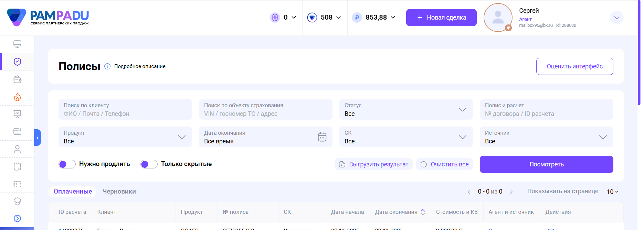The width and height of the screenshot is (644, 230).
Task: Toggle the Нужно продлить switch
Action: [67, 164]
